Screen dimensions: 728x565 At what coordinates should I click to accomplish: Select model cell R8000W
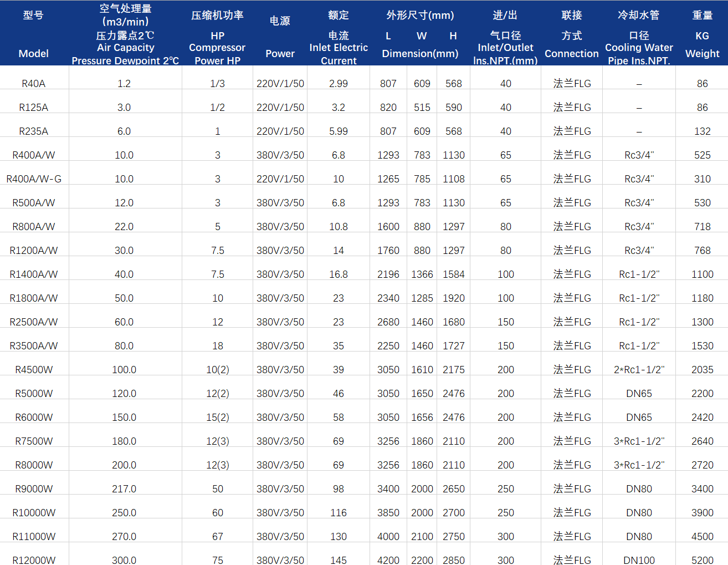click(33, 465)
